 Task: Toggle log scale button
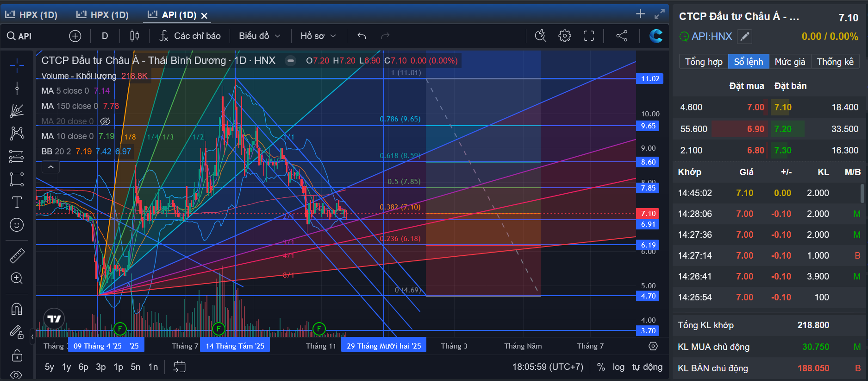(x=618, y=367)
